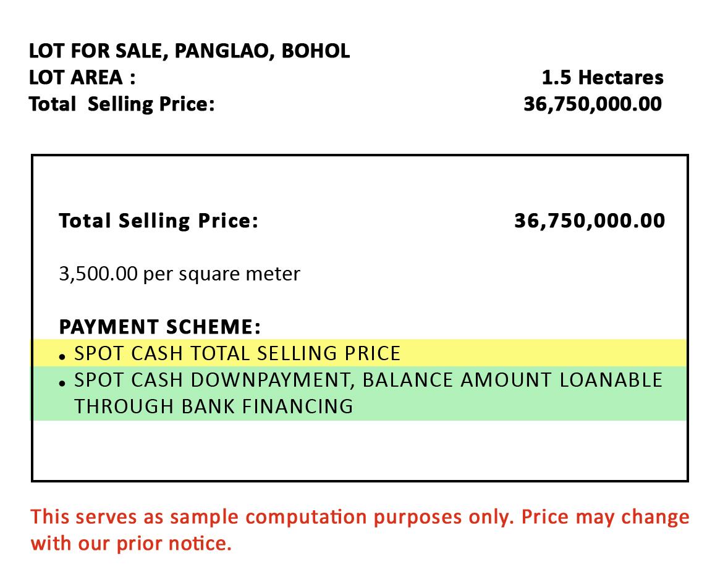Click 'with our prior notice.' red text

pyautogui.click(x=131, y=543)
